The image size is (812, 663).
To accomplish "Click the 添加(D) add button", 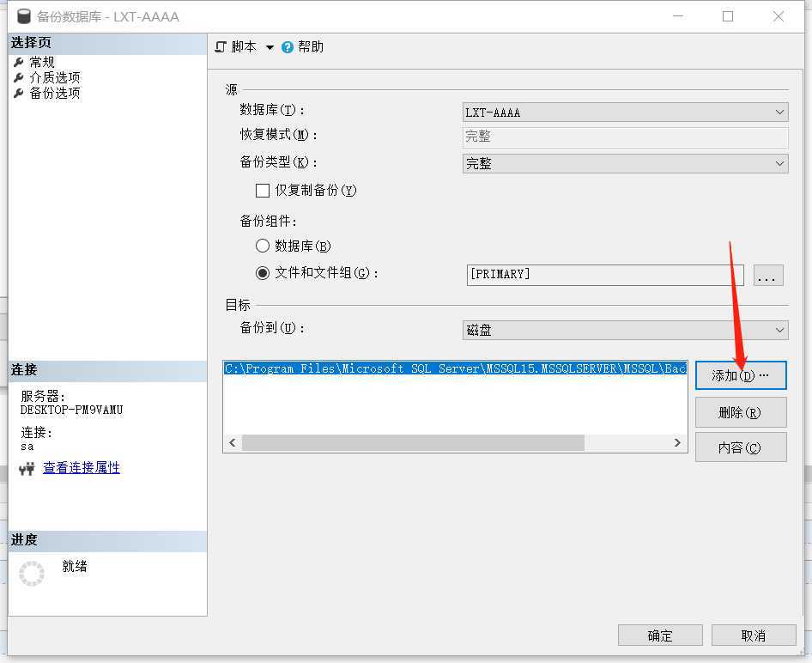I will pos(741,375).
